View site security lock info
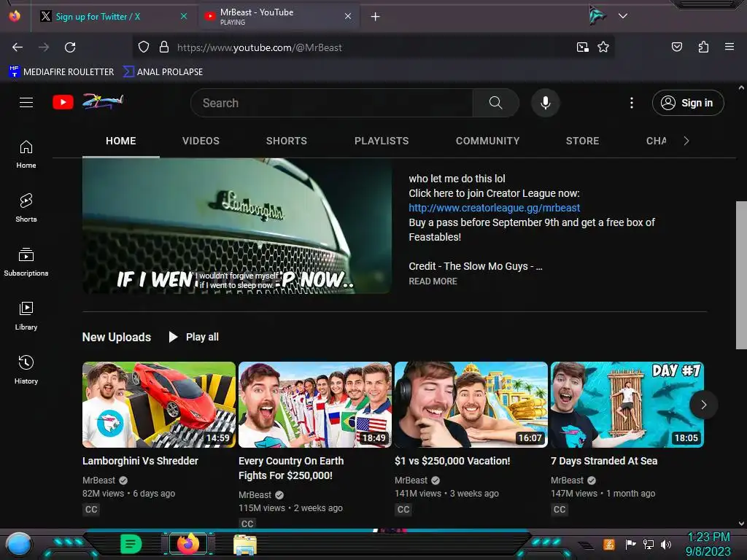 pyautogui.click(x=164, y=47)
